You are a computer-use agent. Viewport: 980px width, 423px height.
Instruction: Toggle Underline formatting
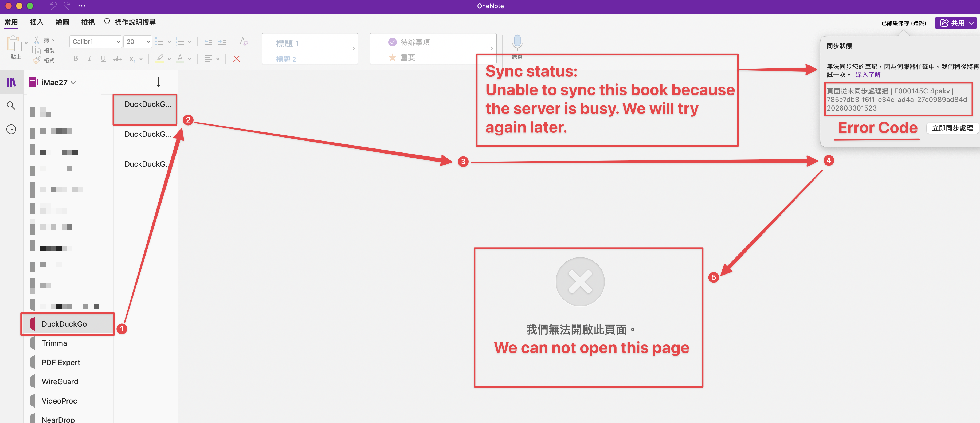[x=103, y=58]
